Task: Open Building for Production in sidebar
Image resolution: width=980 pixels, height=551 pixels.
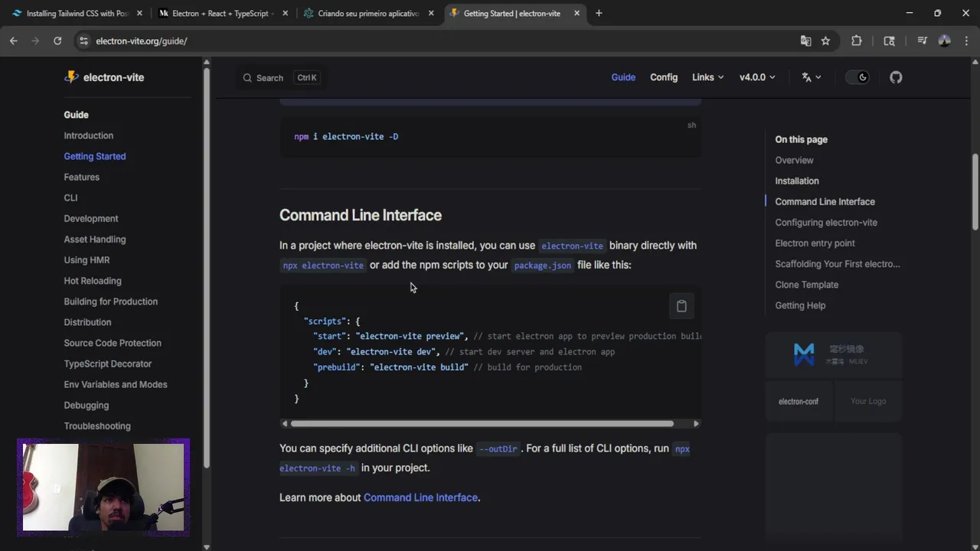Action: (x=111, y=301)
